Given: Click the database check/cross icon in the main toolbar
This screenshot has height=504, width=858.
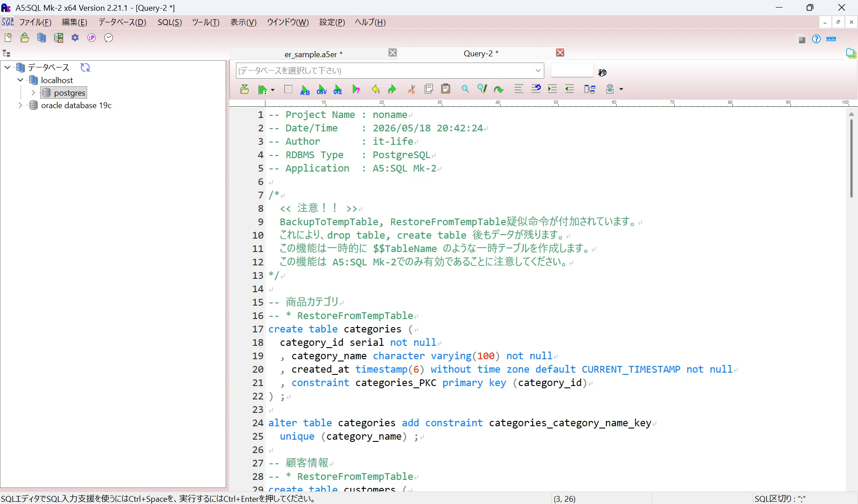Looking at the screenshot, I should click(59, 38).
